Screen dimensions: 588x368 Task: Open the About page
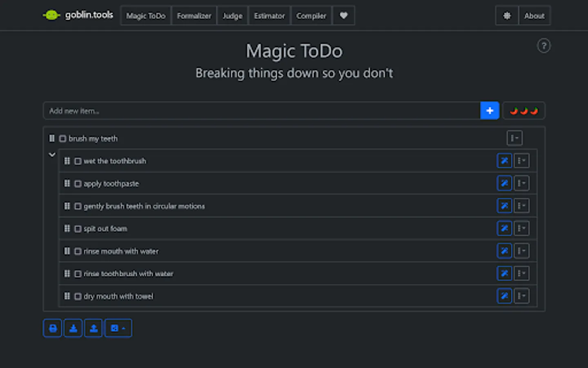point(534,16)
